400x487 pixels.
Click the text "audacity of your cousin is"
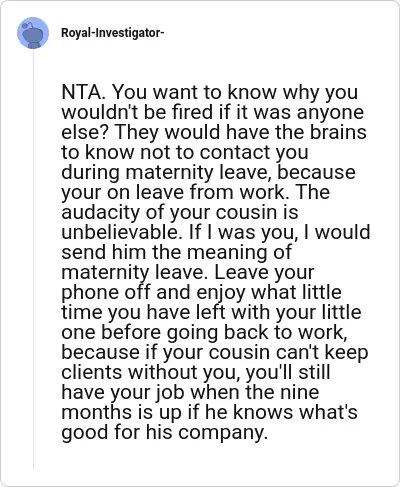(180, 212)
